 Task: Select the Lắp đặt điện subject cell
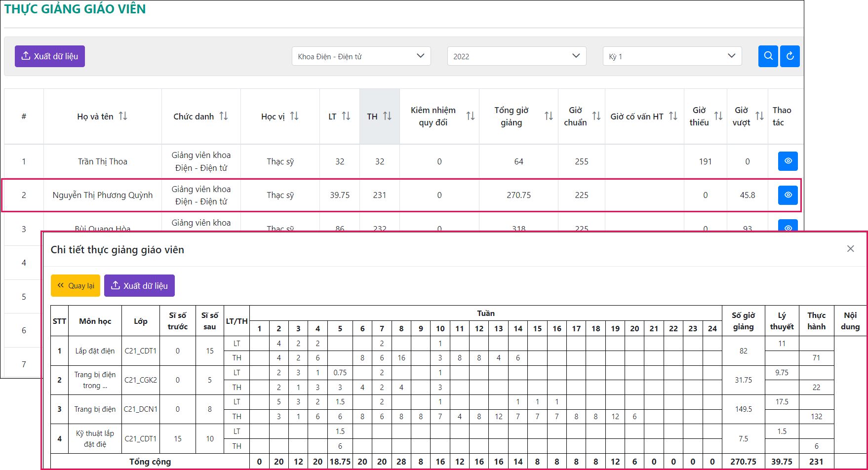point(95,351)
